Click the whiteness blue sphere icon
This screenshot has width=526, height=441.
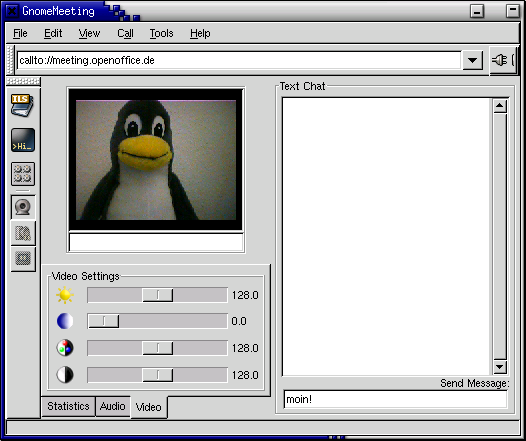[65, 321]
